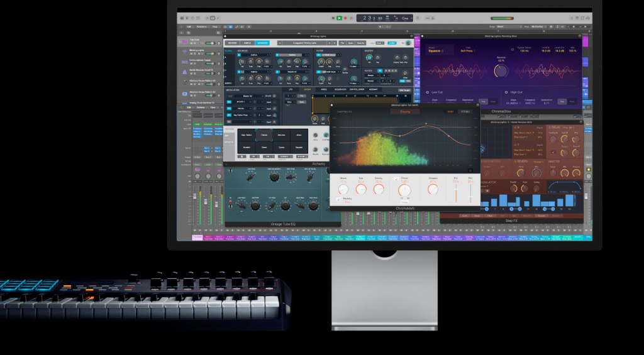Image resolution: width=644 pixels, height=355 pixels.
Task: Open Editors with the scissors icon
Action: [218, 18]
